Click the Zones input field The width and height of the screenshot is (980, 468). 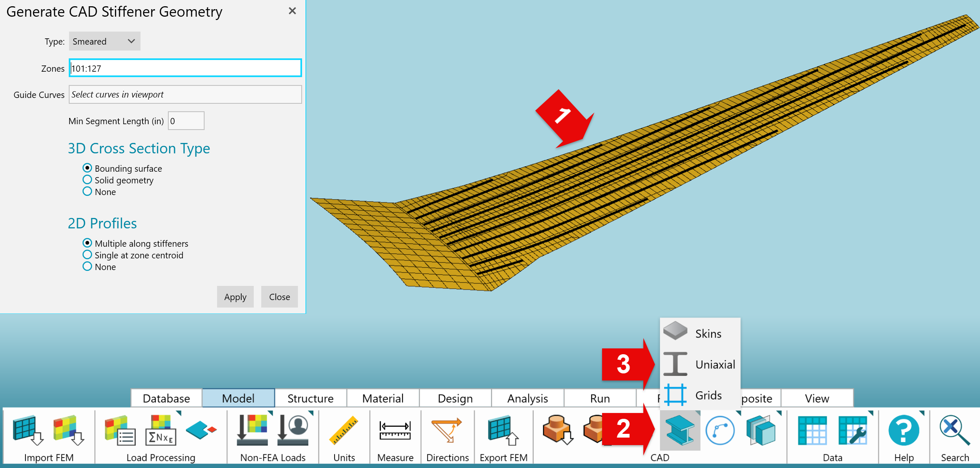(x=185, y=68)
